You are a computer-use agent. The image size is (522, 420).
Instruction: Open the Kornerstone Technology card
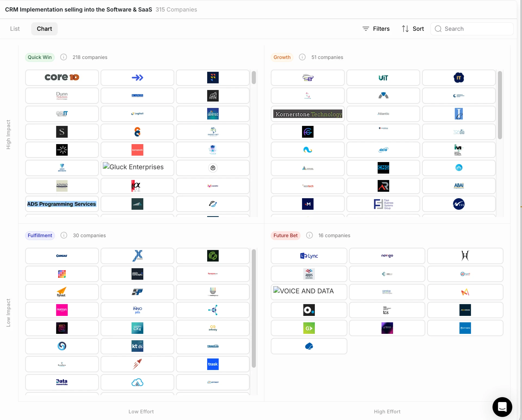(308, 114)
